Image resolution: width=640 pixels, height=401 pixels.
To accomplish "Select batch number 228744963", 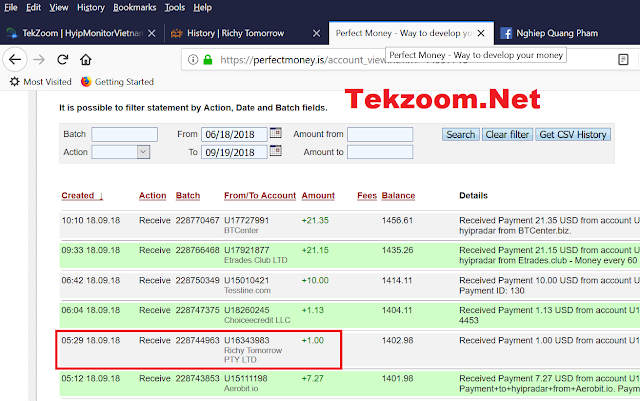I will click(x=198, y=341).
